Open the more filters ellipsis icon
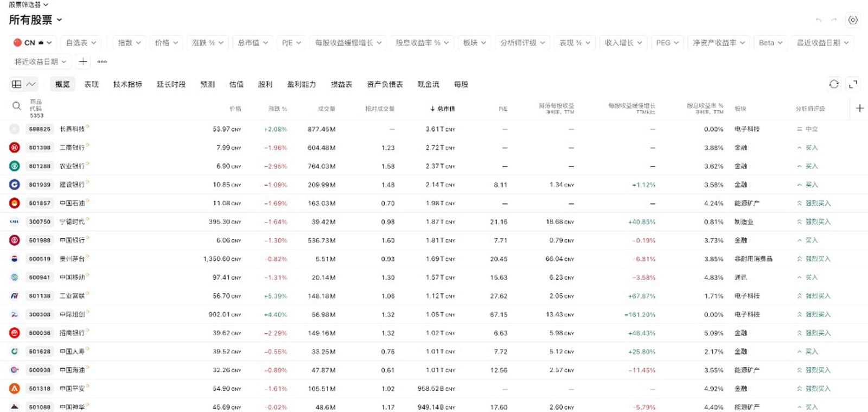The image size is (868, 412). (x=102, y=62)
